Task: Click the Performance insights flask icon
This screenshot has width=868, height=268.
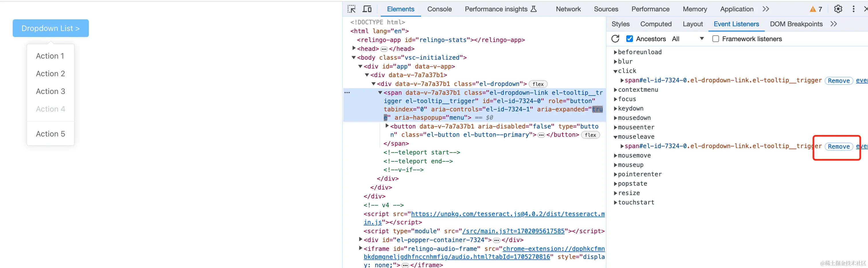Action: 533,9
